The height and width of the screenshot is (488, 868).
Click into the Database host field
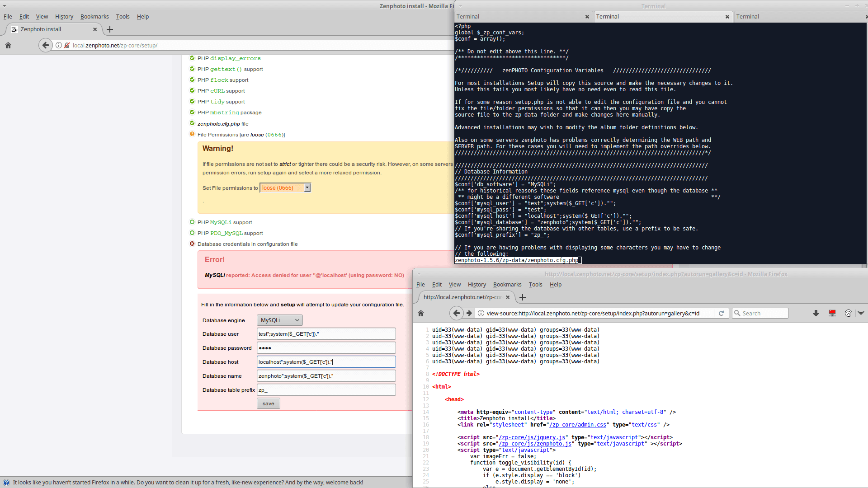pyautogui.click(x=326, y=362)
